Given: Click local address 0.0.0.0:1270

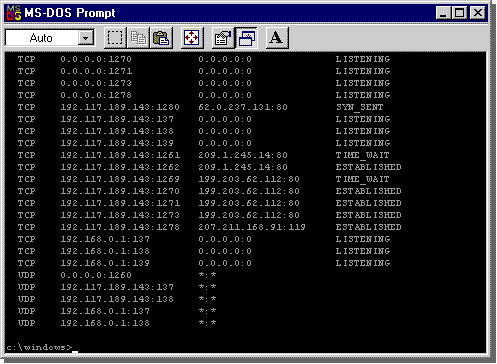Looking at the screenshot, I should [x=96, y=59].
